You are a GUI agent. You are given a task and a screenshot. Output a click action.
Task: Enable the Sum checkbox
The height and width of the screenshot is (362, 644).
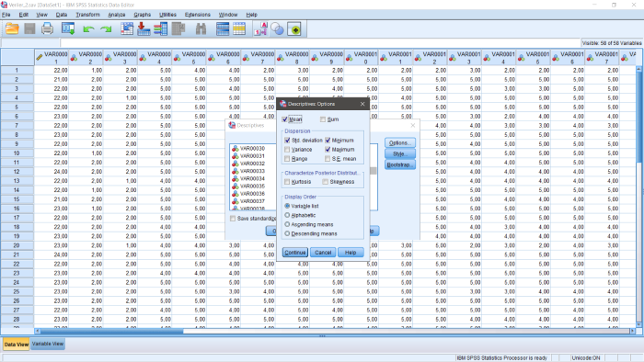pos(323,119)
